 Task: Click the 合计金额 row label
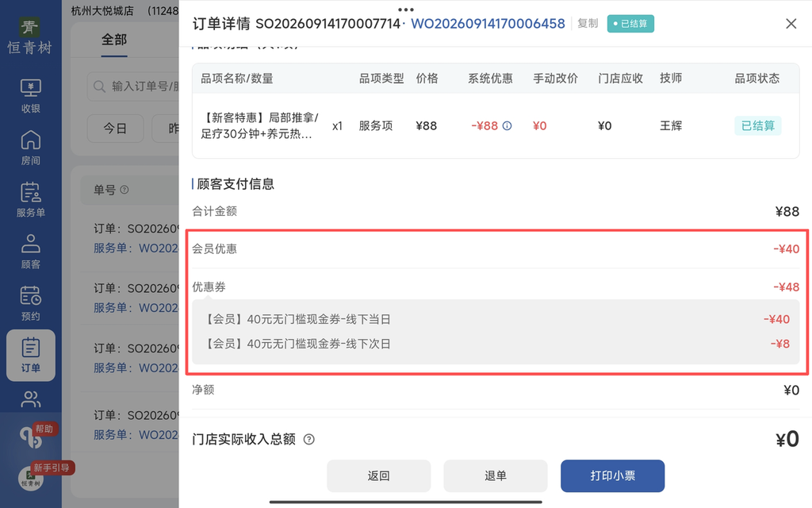(214, 211)
